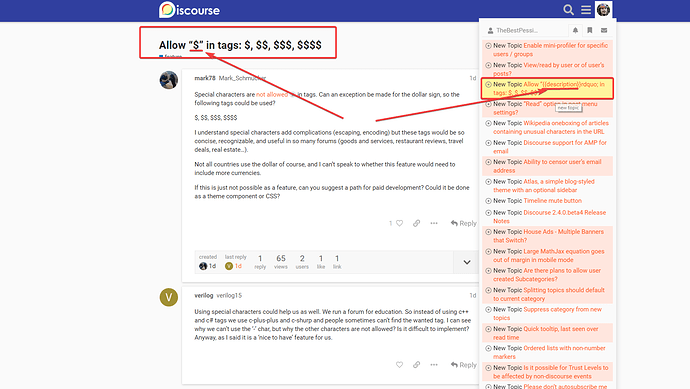The height and width of the screenshot is (389, 690).
Task: Expand the topic summary map chevron
Action: point(467,262)
